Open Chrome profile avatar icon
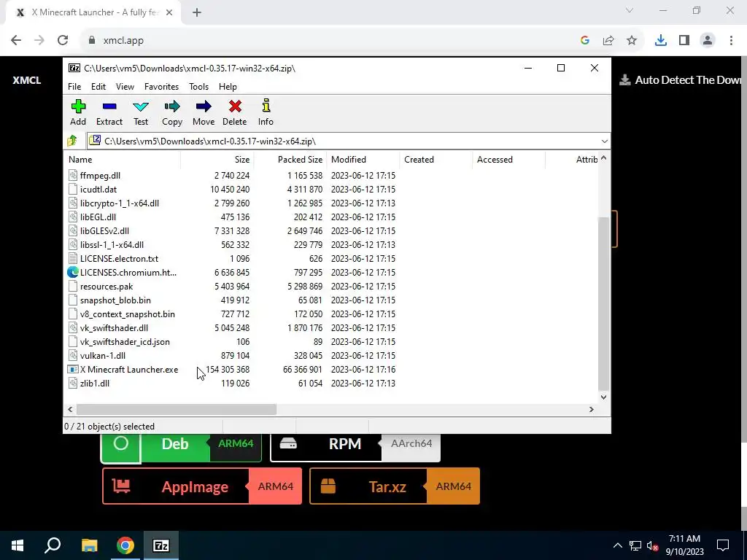 (x=708, y=41)
